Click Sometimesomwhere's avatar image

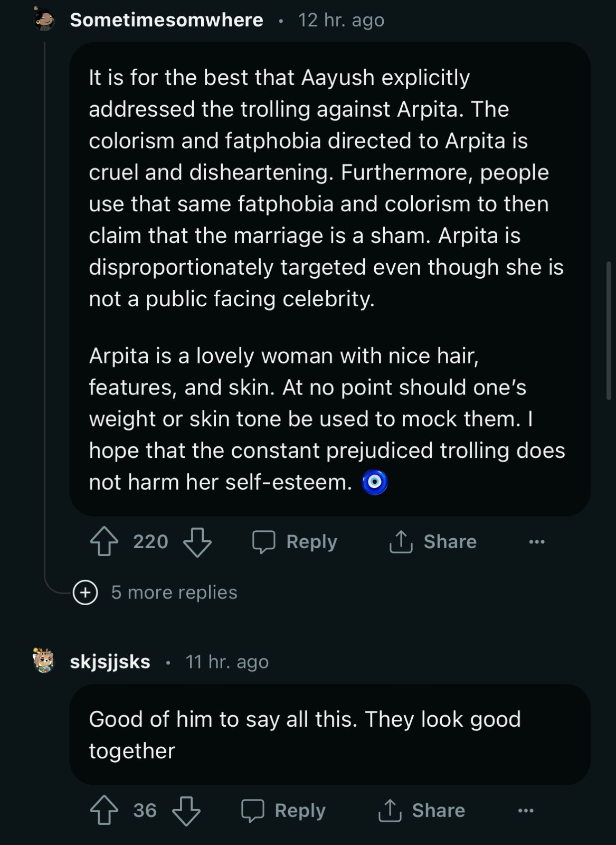pos(44,20)
